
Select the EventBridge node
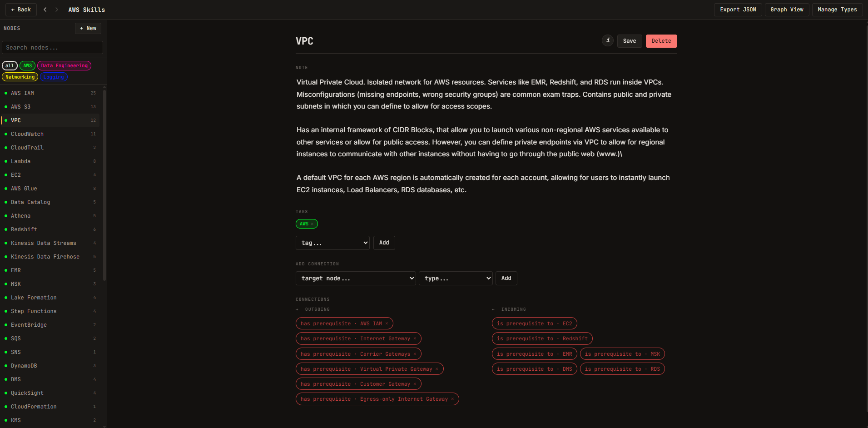pos(50,325)
